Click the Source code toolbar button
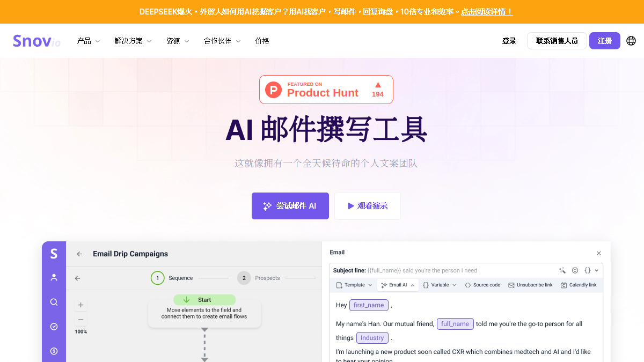This screenshot has width=644, height=362. (482, 285)
